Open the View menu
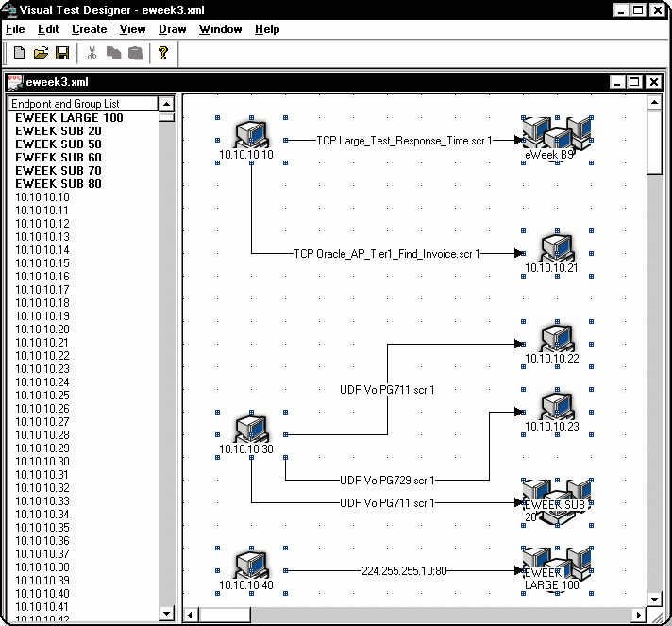This screenshot has height=626, width=672. [x=132, y=29]
